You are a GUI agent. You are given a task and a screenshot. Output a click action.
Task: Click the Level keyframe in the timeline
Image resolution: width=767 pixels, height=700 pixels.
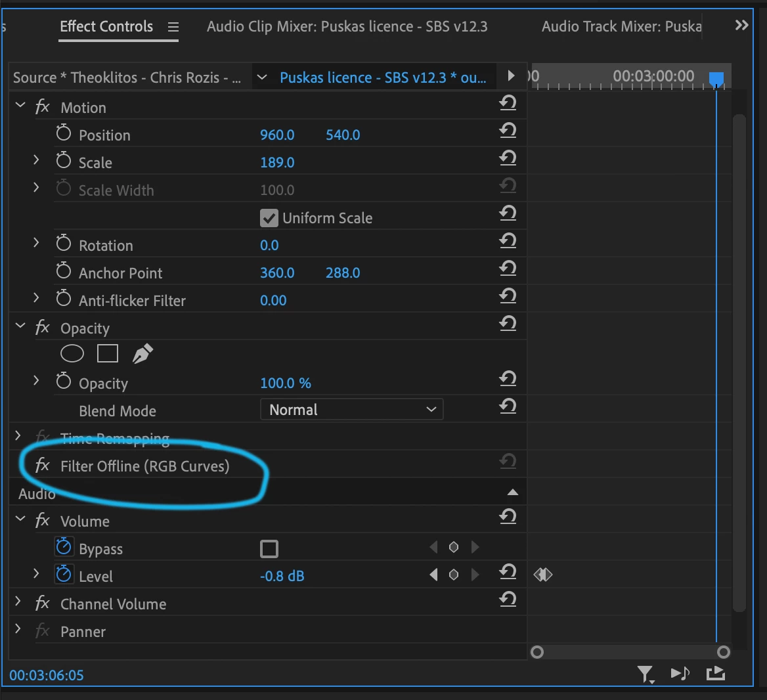click(543, 575)
